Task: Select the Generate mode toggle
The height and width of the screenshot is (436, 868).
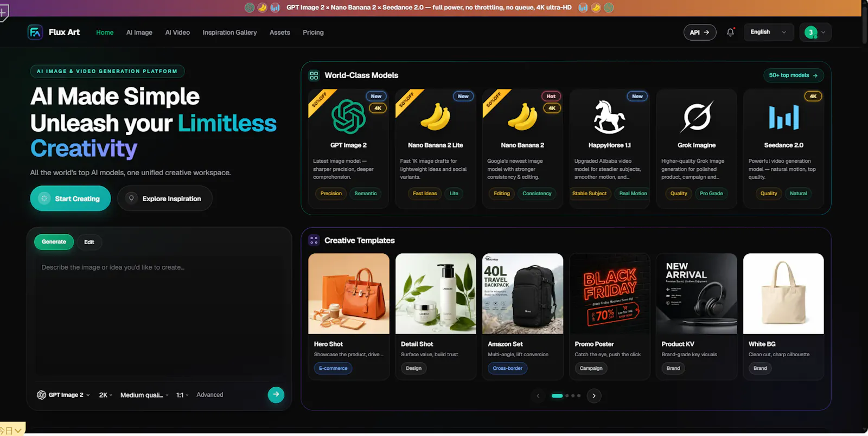Action: 54,242
